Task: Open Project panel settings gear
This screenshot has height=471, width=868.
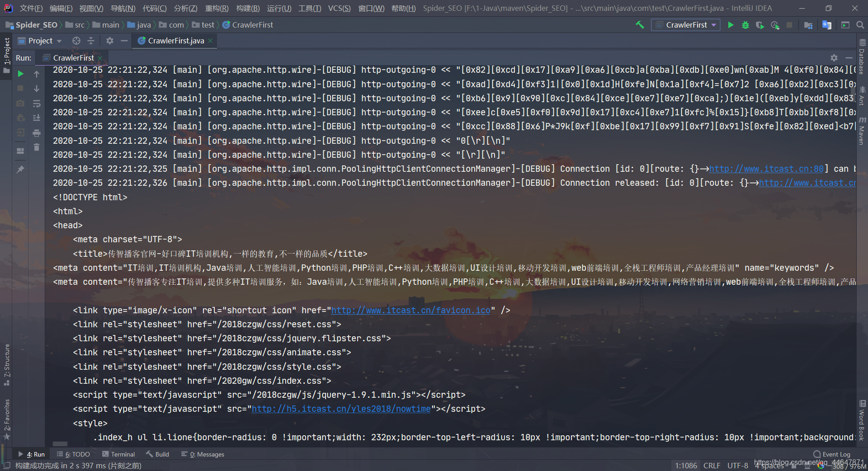Action: click(109, 41)
